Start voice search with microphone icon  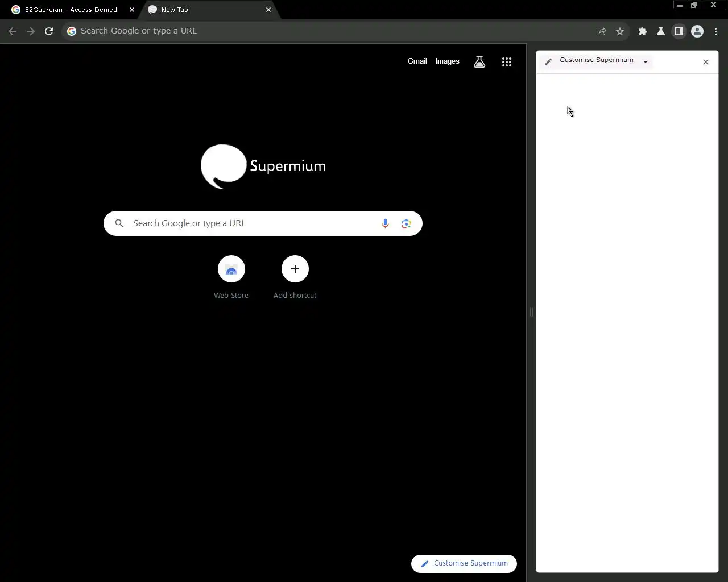(385, 224)
